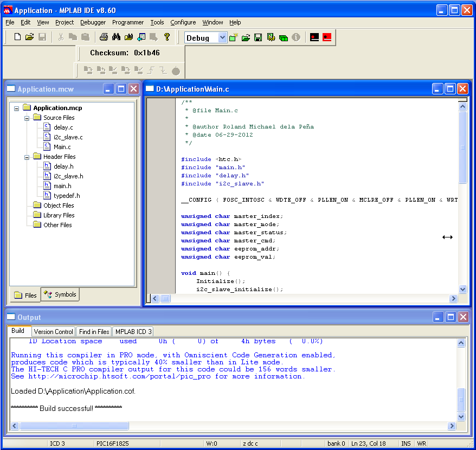476x450 pixels.
Task: Open the Configure menu
Action: pos(183,22)
